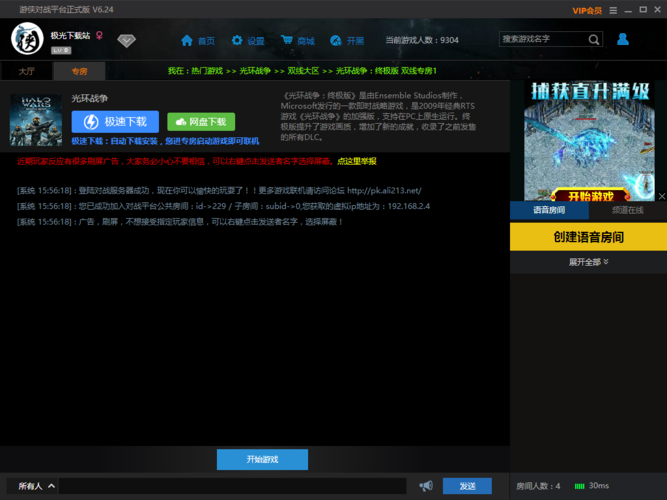
Task: Expand the 所有人 recipient dropdown
Action: pos(37,486)
